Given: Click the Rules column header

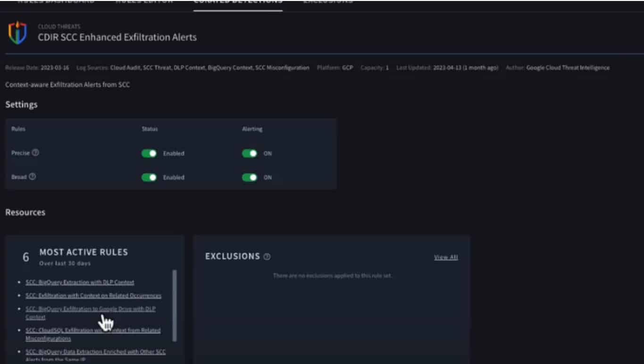Looking at the screenshot, I should pos(18,129).
